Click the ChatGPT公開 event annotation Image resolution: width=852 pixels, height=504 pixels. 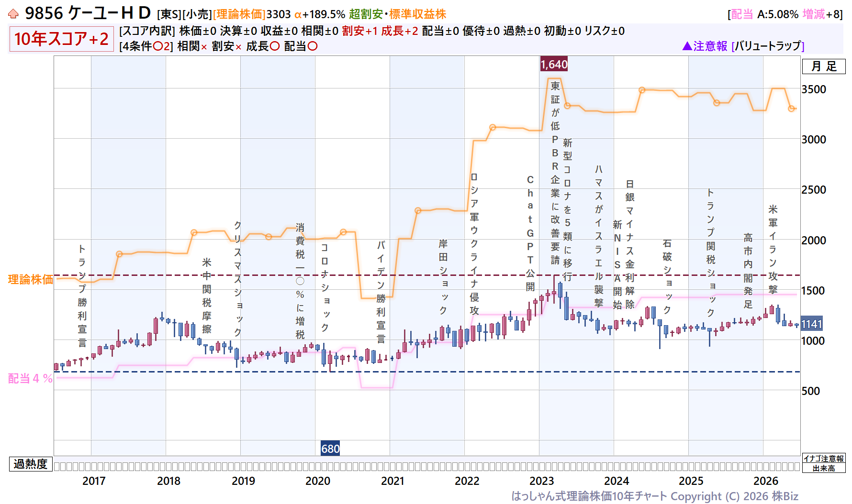pyautogui.click(x=530, y=233)
